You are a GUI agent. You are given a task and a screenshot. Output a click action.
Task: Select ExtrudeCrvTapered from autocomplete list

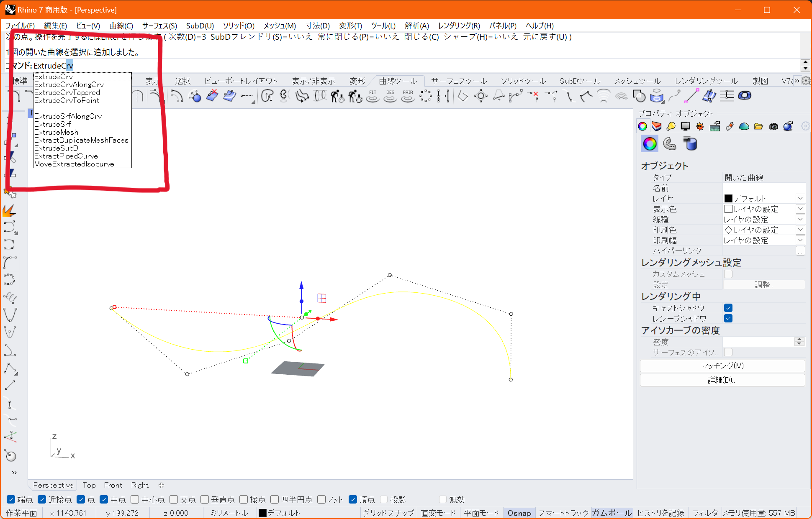click(x=67, y=92)
